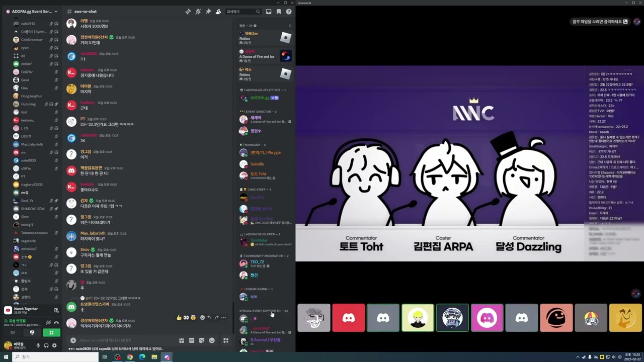Show hidden system tray icons chevron
The width and height of the screenshot is (644, 362).
pyautogui.click(x=578, y=357)
